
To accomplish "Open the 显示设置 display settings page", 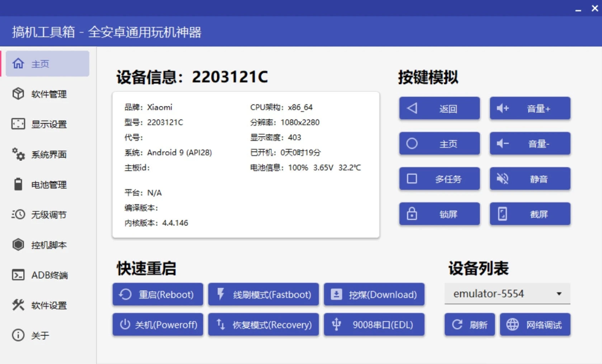I will click(38, 124).
